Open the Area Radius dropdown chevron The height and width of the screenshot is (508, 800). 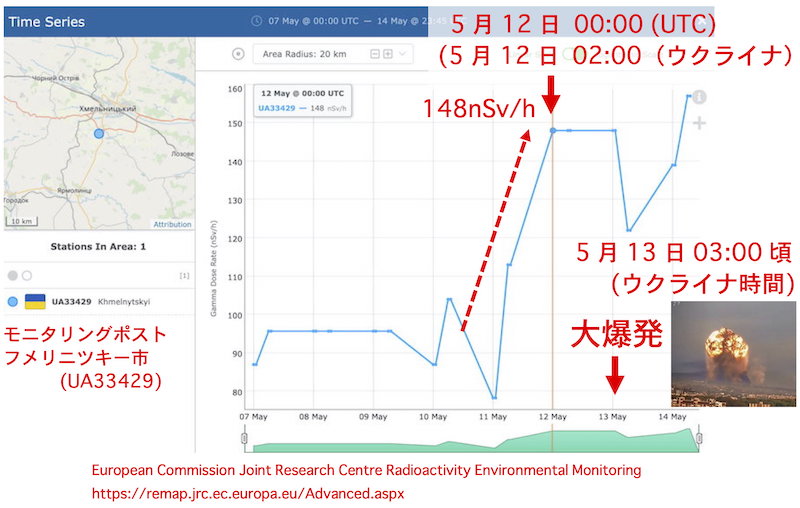[403, 54]
